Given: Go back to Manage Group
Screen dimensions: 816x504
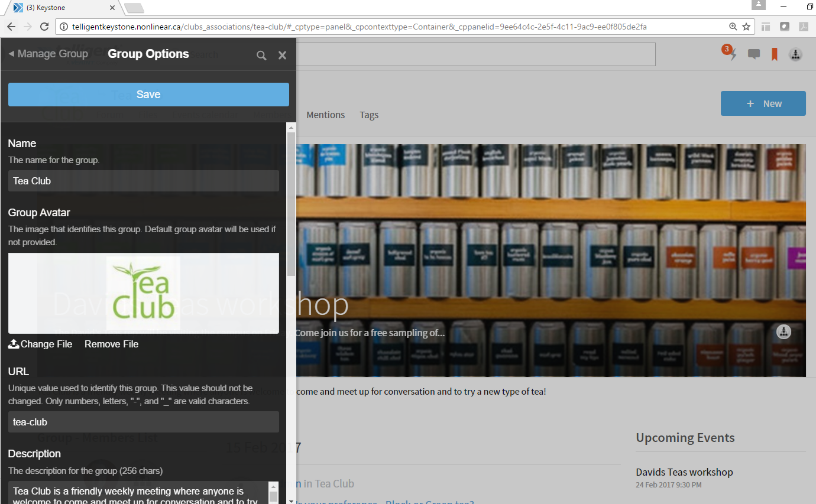Looking at the screenshot, I should (x=48, y=54).
